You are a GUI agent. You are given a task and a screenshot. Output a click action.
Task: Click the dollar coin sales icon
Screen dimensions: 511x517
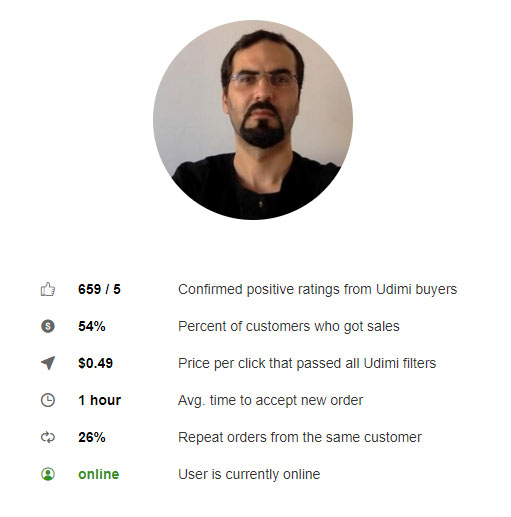click(48, 326)
